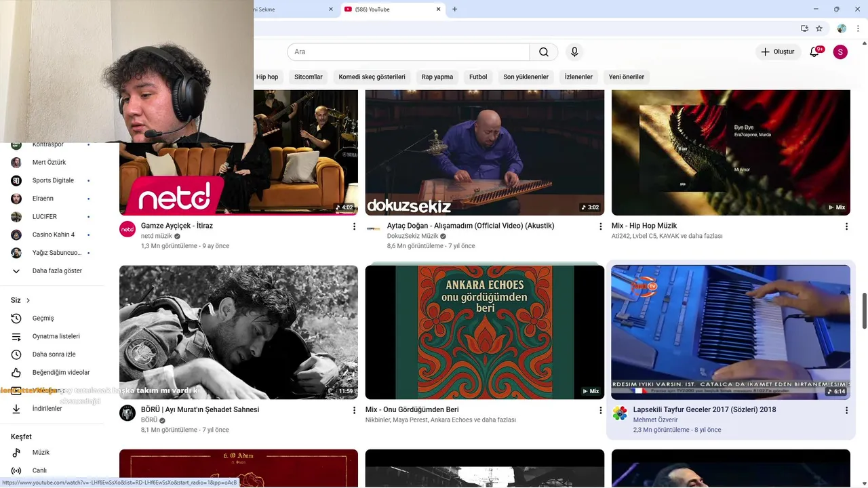Screen dimensions: 868x488
Task: Select the İzlenenler chip
Action: [x=578, y=77]
